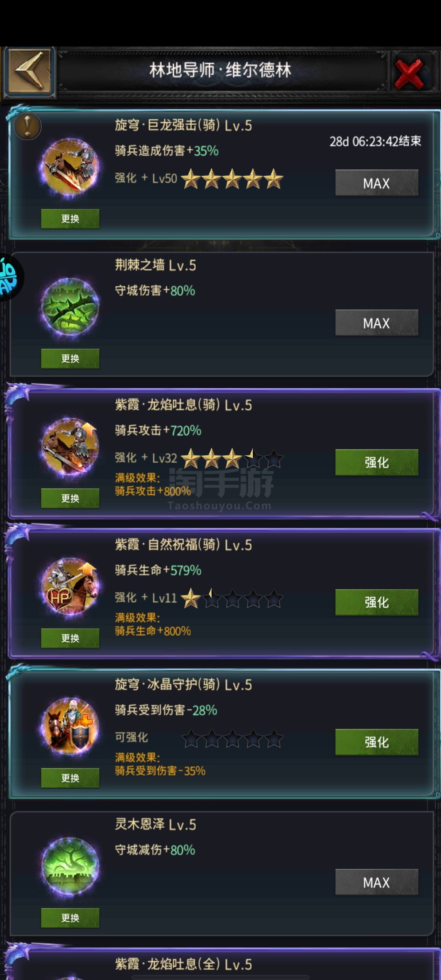Image resolution: width=441 pixels, height=980 pixels.
Task: Tap the 灵木恩泽 glowing tree icon
Action: 70,866
